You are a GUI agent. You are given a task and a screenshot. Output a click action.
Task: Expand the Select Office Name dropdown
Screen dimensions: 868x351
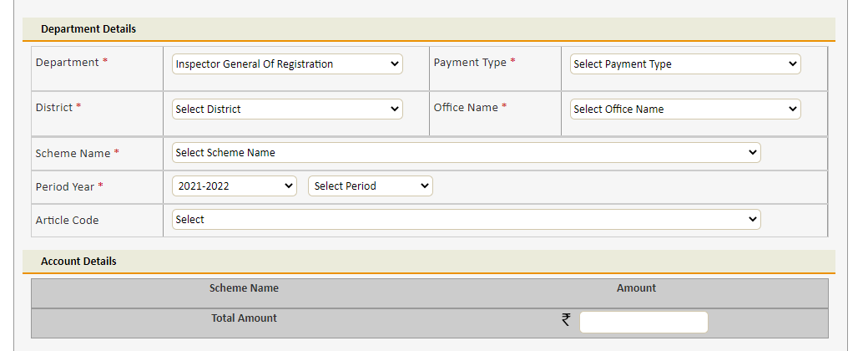pos(685,109)
